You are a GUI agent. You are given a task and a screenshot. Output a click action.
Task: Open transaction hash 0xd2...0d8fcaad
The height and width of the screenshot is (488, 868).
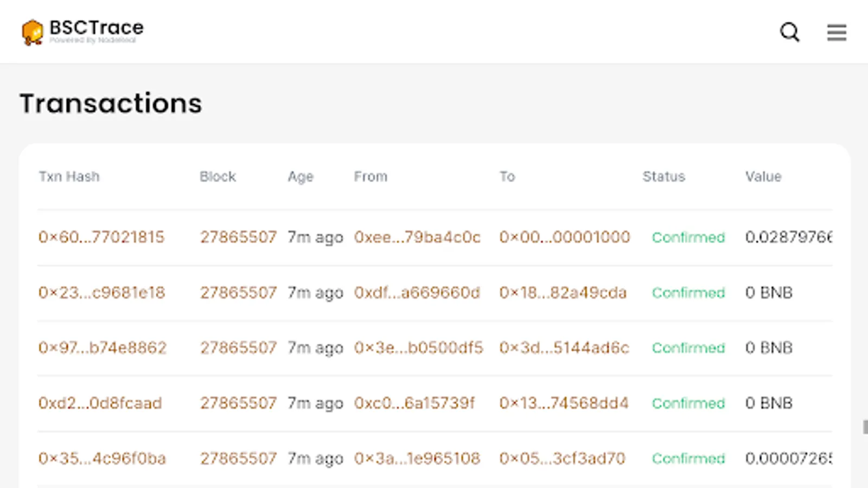pos(100,403)
